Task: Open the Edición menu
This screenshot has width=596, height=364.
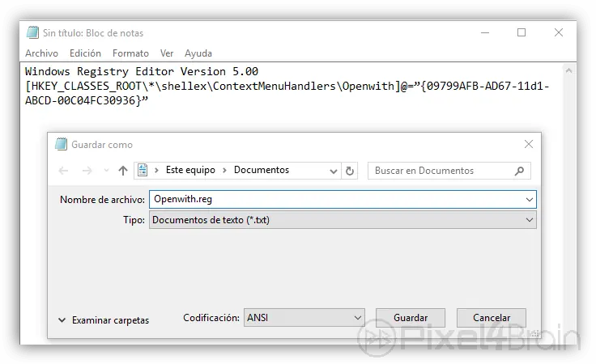Action: tap(85, 53)
